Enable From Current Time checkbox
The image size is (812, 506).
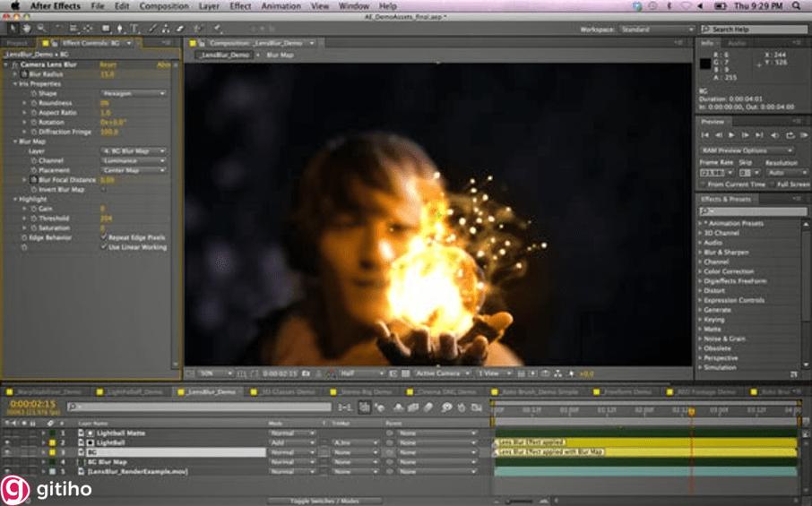coord(702,184)
